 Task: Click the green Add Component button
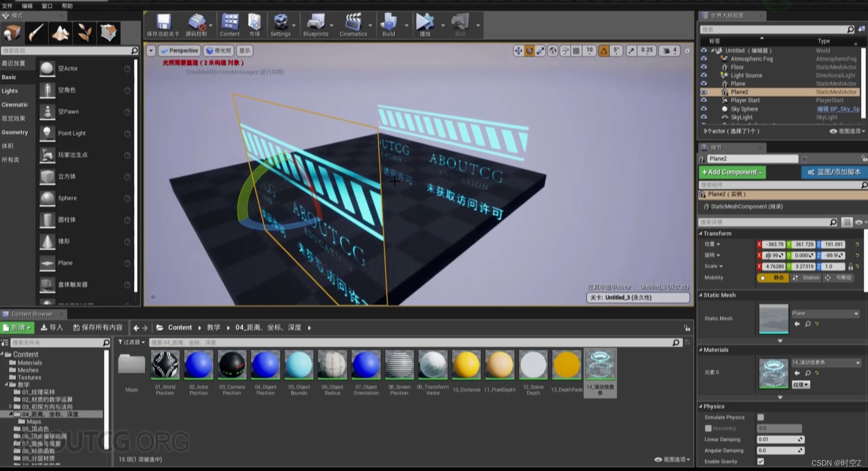[x=732, y=172]
